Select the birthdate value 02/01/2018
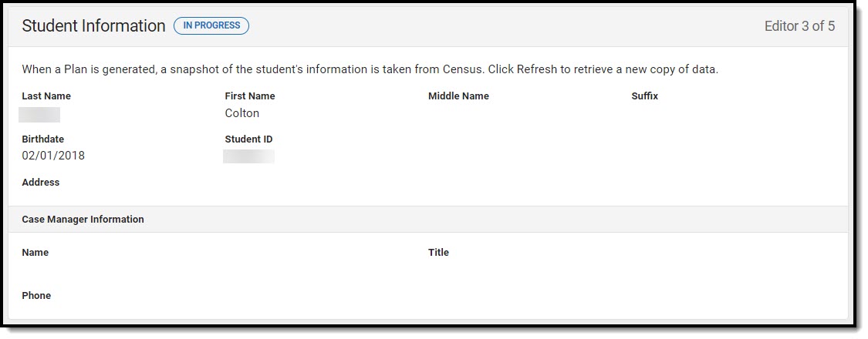Screen dimensions: 868x339 [53, 156]
